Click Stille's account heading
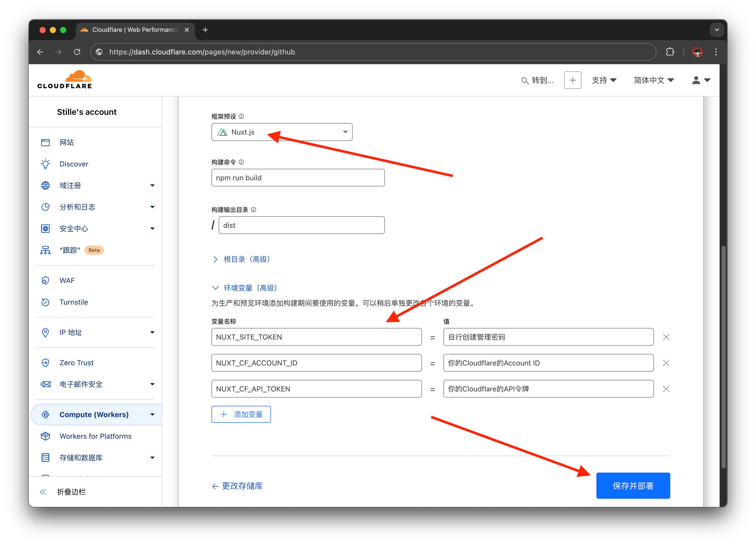The height and width of the screenshot is (545, 756). pos(87,112)
